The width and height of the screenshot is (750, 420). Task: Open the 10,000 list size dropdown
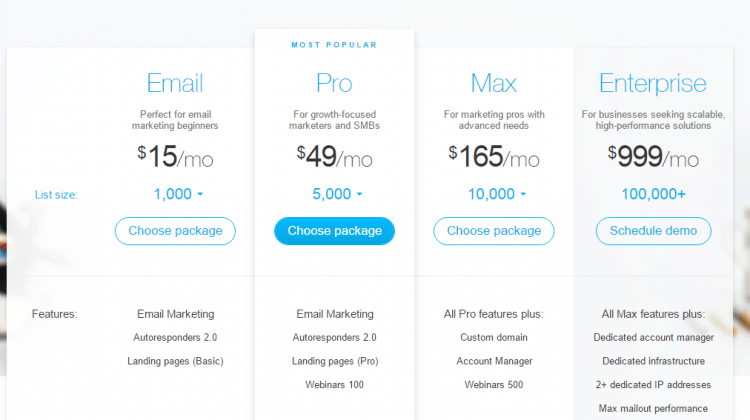[496, 194]
